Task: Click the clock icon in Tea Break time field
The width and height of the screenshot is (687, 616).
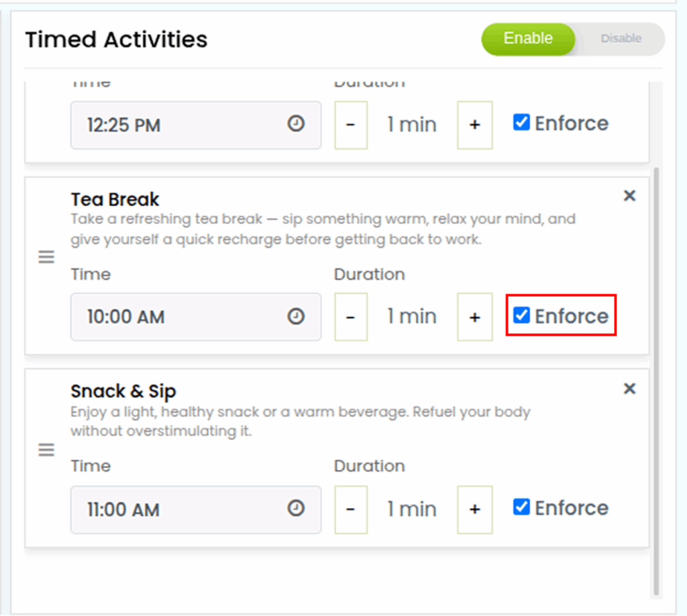Action: click(x=296, y=317)
